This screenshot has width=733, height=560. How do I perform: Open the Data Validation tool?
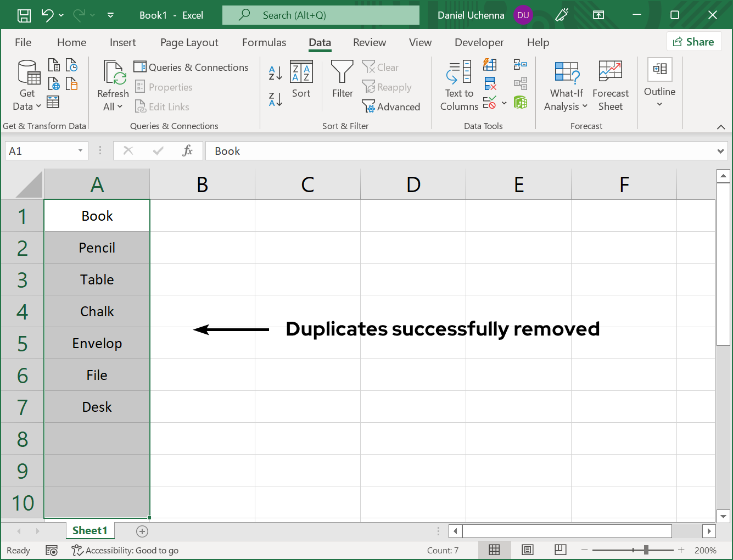click(490, 102)
